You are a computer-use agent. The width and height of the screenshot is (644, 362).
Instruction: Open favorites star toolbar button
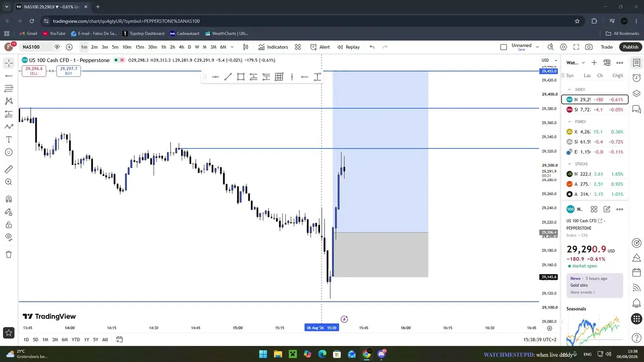pos(9,332)
